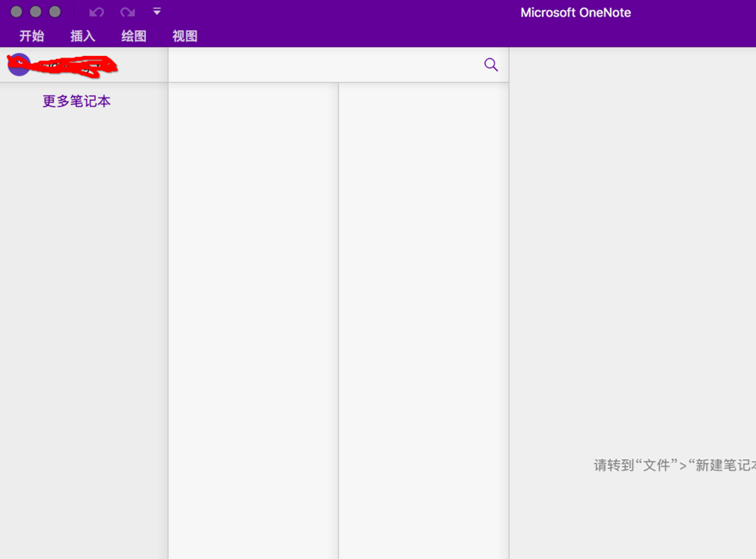Minimize the OneNote window

tap(36, 11)
